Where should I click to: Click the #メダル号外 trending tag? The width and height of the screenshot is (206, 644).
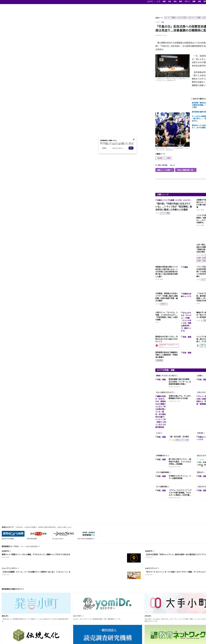coord(182,18)
